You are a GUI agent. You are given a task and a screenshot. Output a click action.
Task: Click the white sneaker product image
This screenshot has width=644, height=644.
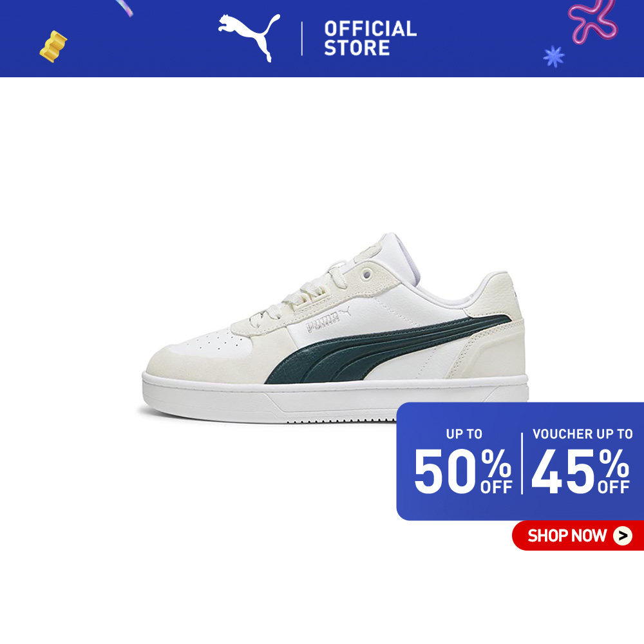(334, 328)
